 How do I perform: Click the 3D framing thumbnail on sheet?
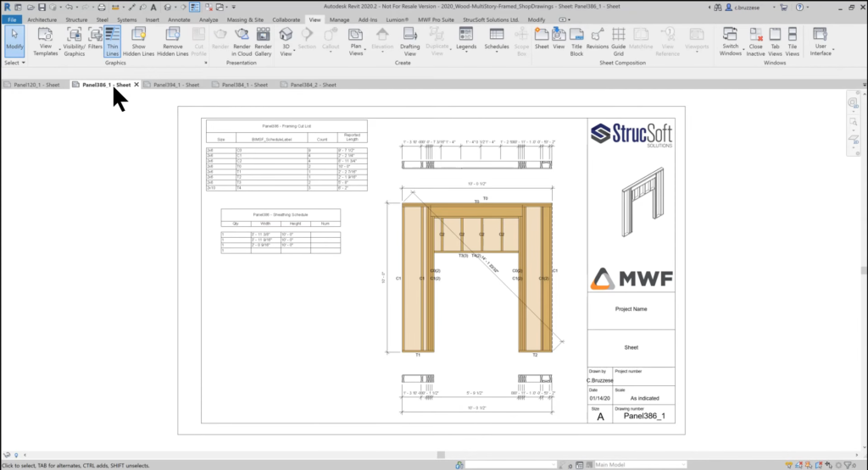point(643,202)
